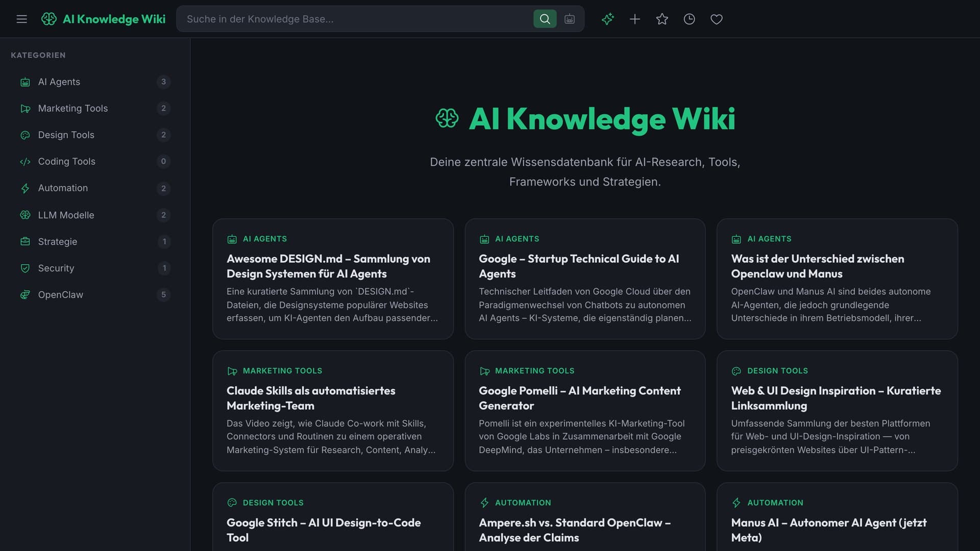Click the green search button
This screenshot has height=551, width=980.
tap(545, 19)
